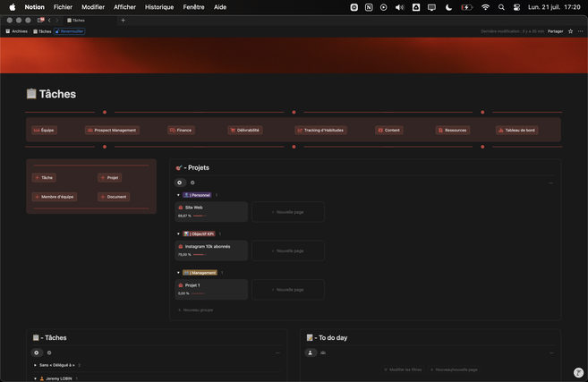Go to the Finance page button
The height and width of the screenshot is (382, 588).
coord(181,130)
